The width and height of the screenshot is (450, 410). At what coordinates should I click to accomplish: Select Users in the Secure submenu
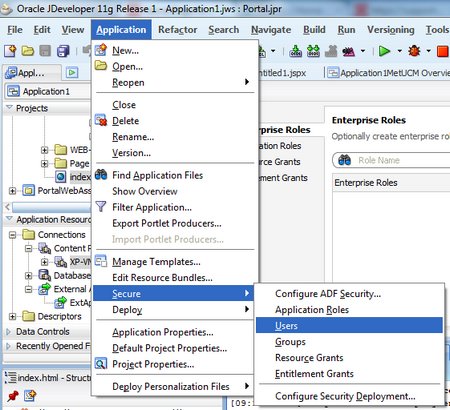pyautogui.click(x=349, y=325)
